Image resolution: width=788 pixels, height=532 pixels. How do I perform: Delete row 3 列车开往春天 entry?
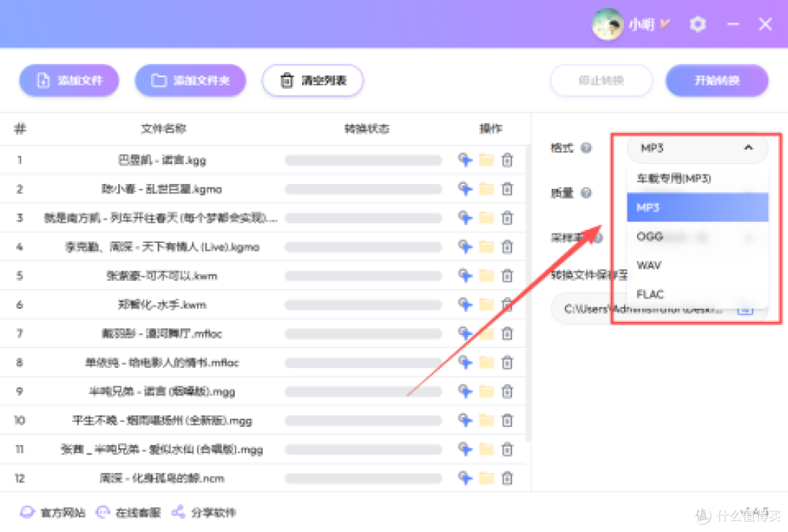point(507,217)
